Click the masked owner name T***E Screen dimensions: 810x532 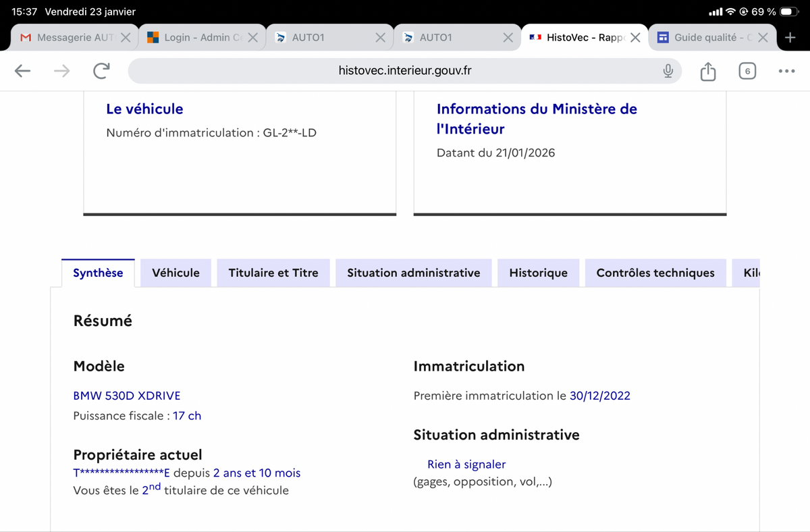[x=122, y=473]
